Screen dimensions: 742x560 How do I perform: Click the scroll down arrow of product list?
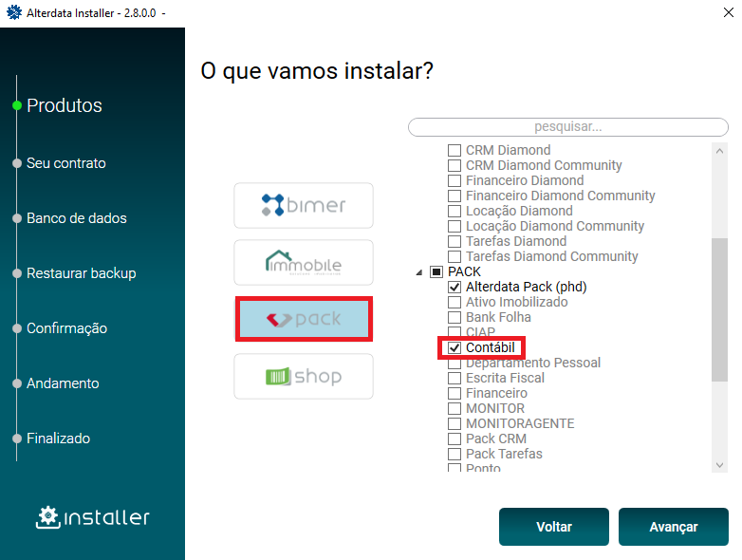click(720, 465)
